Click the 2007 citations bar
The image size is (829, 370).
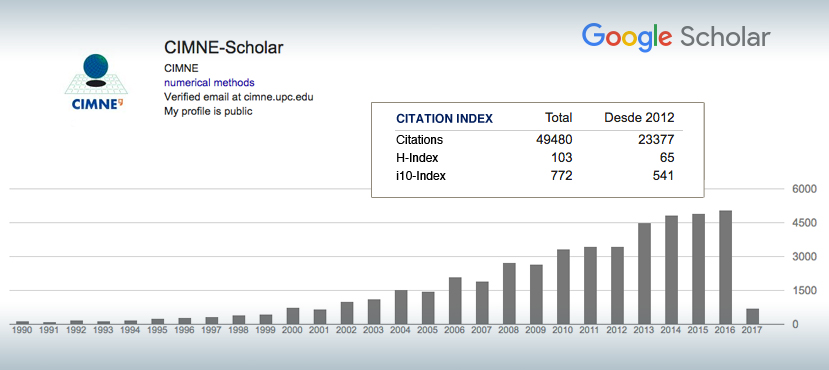coord(482,303)
